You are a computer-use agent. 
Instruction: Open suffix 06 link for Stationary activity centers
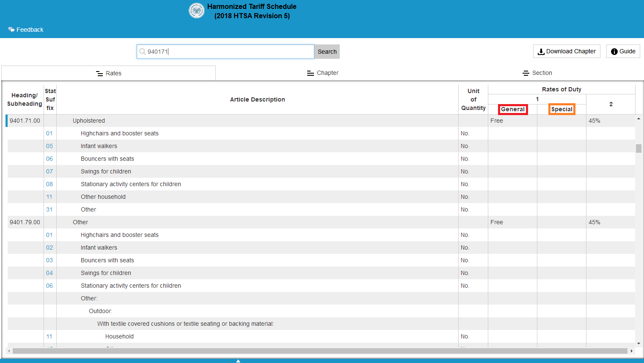tap(50, 286)
